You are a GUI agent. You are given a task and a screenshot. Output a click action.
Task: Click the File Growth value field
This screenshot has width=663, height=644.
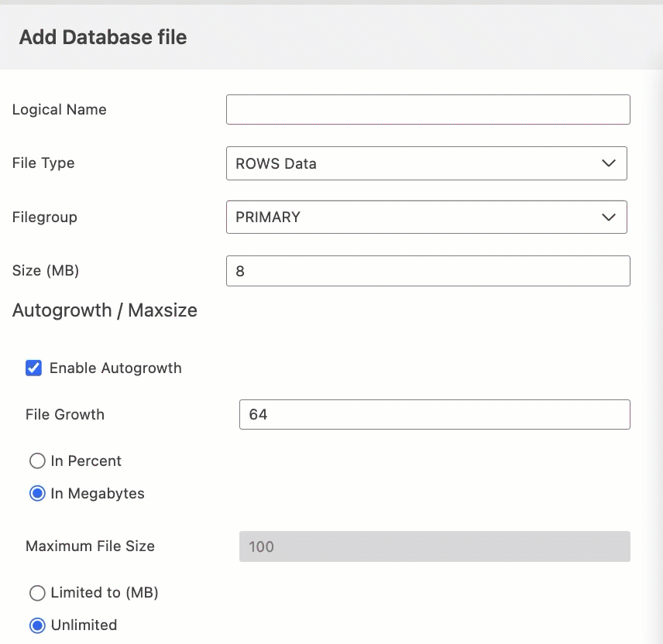(x=435, y=414)
